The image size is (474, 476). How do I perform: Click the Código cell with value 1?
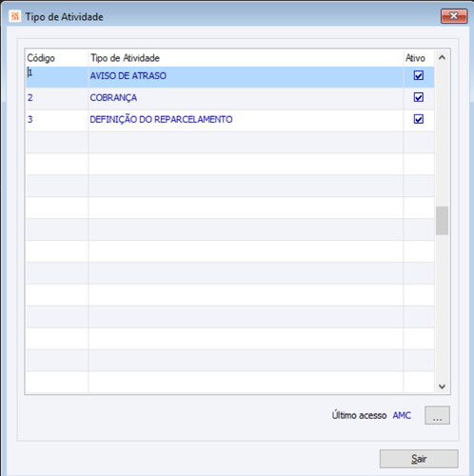pyautogui.click(x=57, y=76)
